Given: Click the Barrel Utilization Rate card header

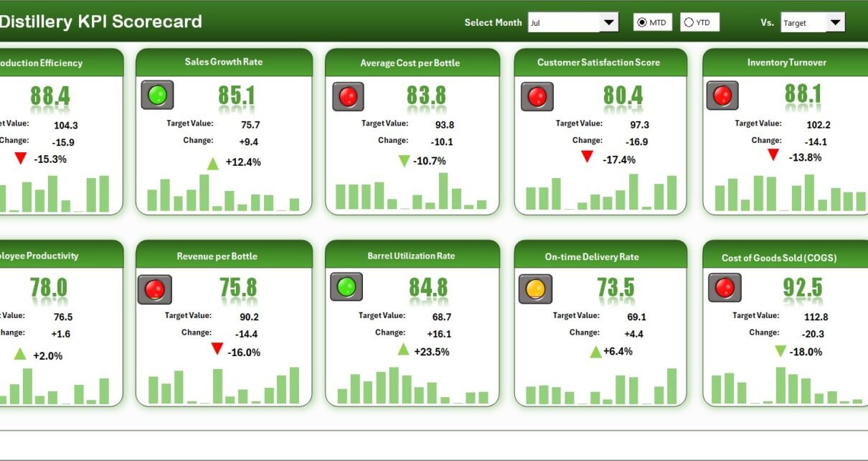Looking at the screenshot, I should pyautogui.click(x=412, y=256).
